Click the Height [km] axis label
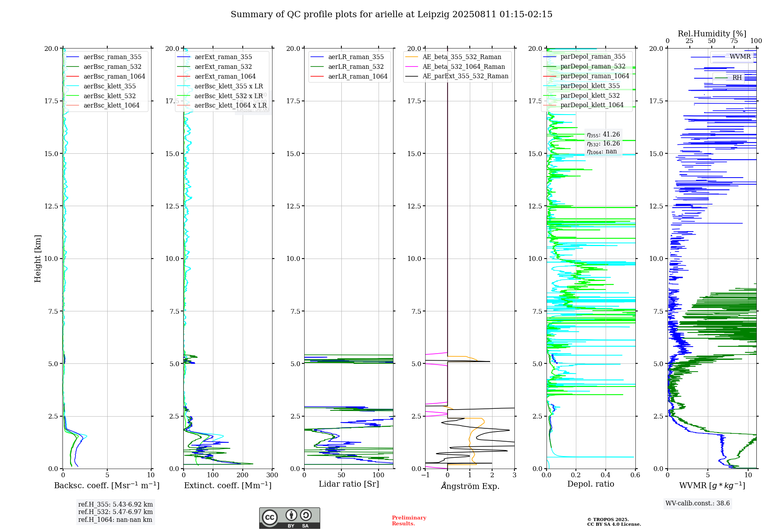The image size is (783, 532). pos(38,259)
